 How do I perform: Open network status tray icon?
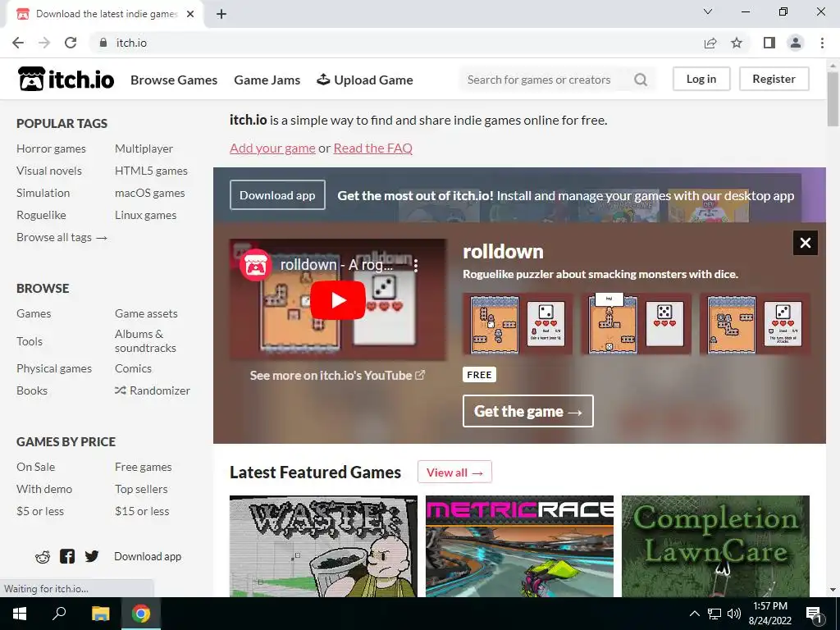click(x=714, y=614)
